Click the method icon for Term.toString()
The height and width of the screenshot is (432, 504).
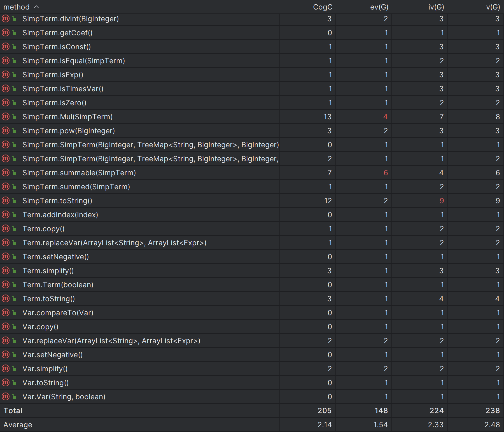(x=6, y=299)
